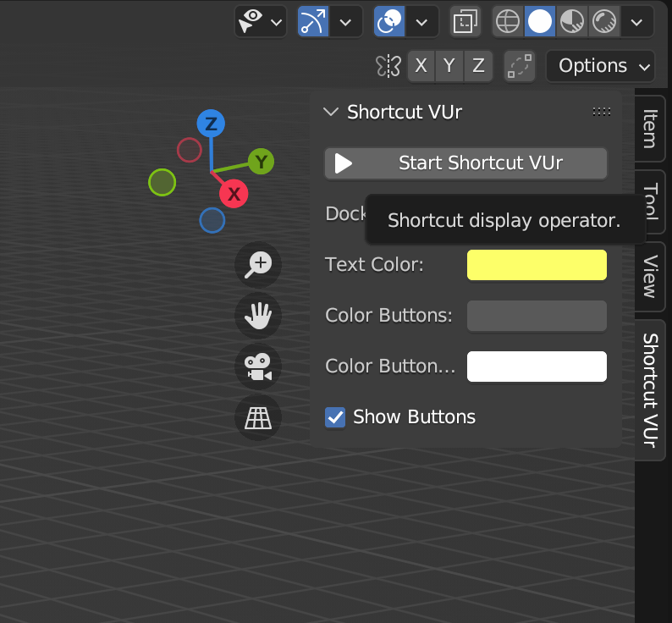This screenshot has width=672, height=623.
Task: Click the selectability and visibility eye icon
Action: click(x=251, y=21)
